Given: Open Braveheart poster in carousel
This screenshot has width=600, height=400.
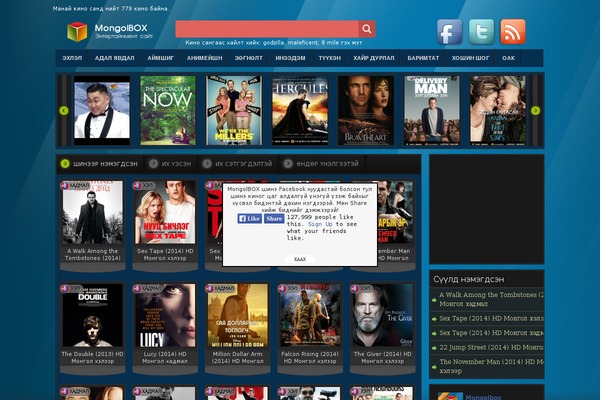Looking at the screenshot, I should (x=366, y=110).
